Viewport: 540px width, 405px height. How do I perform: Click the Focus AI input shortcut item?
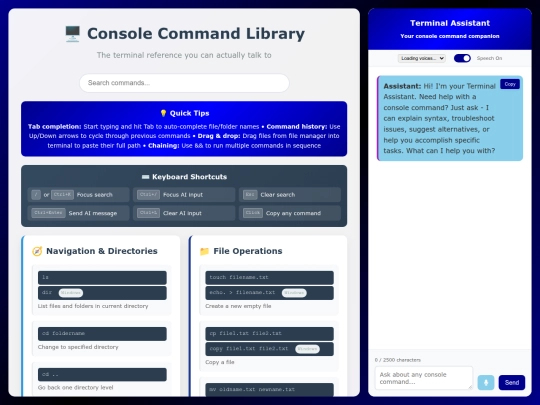[x=184, y=195]
